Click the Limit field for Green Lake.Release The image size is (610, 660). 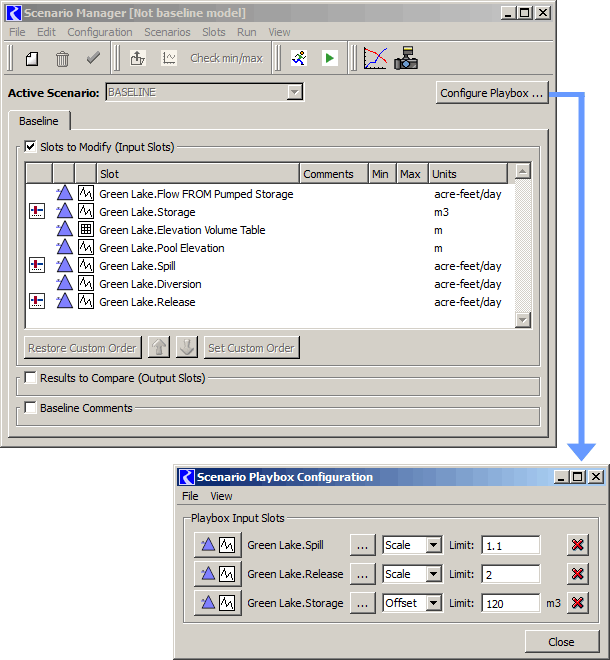coord(511,574)
